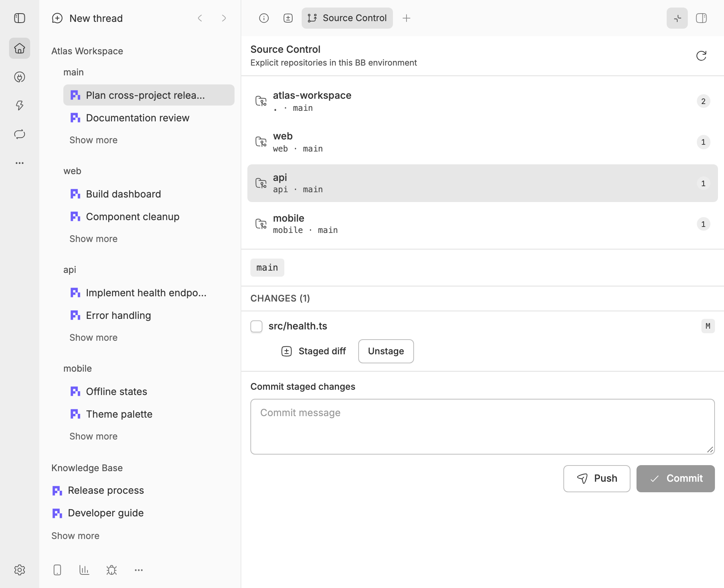Open the info tab icon
724x588 pixels.
click(x=264, y=18)
